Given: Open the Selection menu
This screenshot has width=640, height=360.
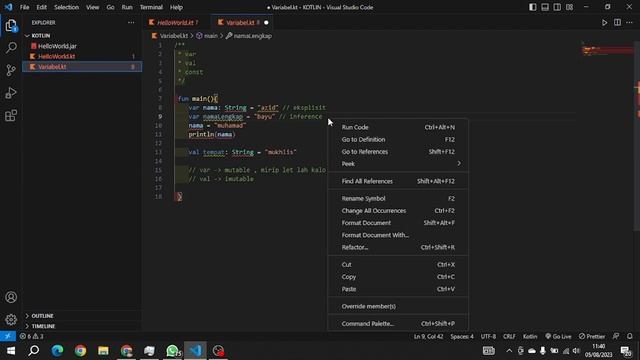Looking at the screenshot, I should [66, 7].
